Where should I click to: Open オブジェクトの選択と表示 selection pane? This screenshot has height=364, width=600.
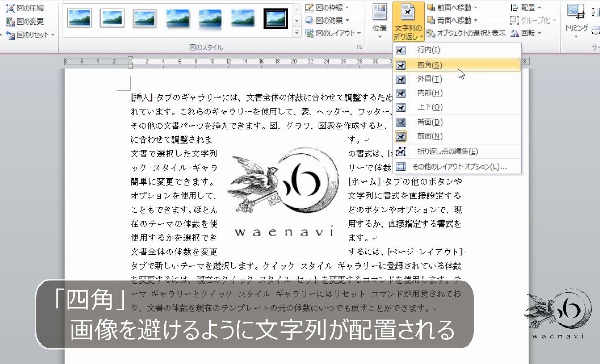466,33
